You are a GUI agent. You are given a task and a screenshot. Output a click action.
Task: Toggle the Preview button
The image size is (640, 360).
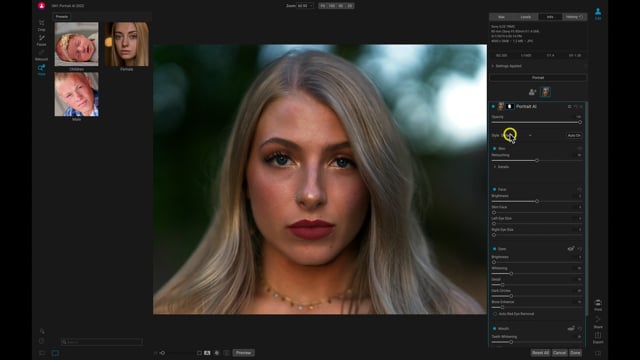[243, 353]
